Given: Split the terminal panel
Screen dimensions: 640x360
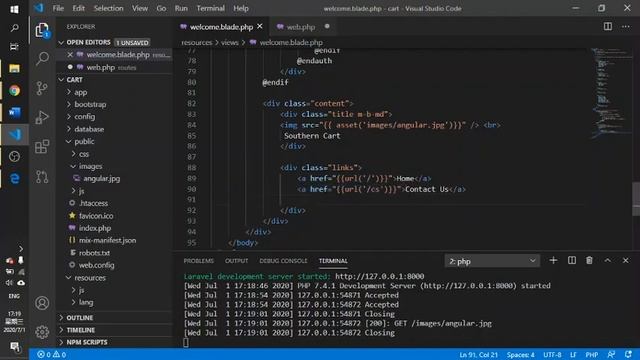Looking at the screenshot, I should pyautogui.click(x=572, y=260).
